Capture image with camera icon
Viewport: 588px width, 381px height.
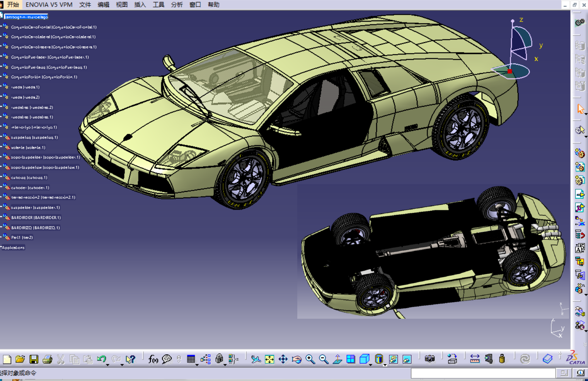429,359
